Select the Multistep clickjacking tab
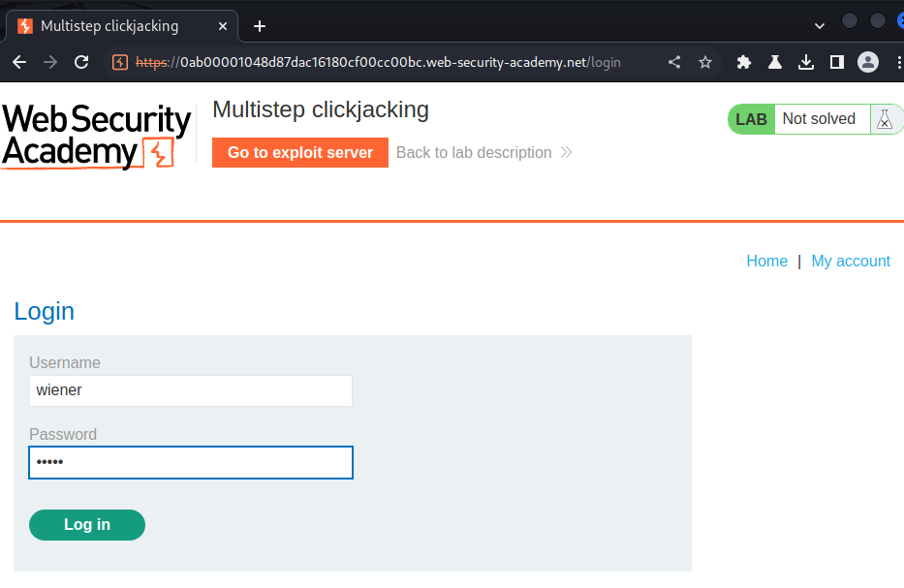The image size is (904, 588). point(121,26)
